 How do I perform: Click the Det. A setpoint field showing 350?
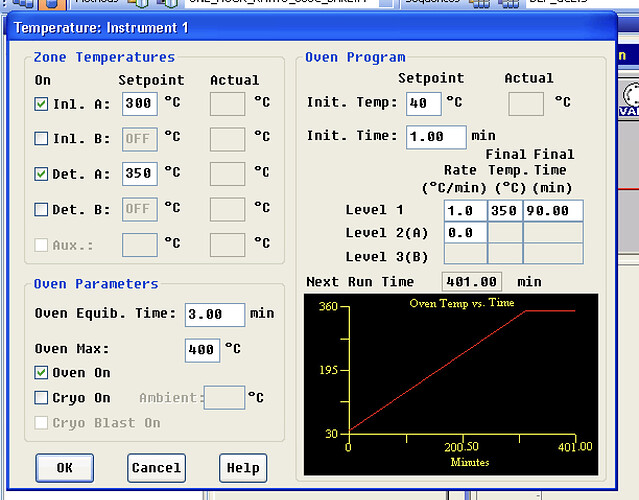click(140, 174)
